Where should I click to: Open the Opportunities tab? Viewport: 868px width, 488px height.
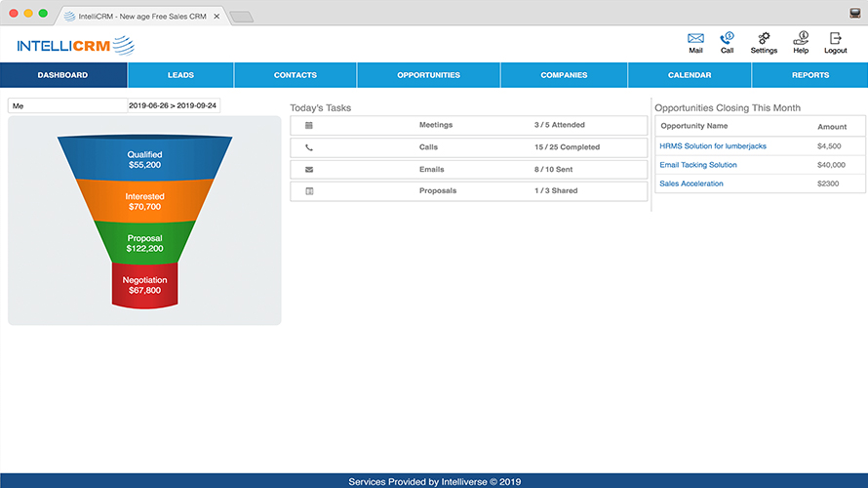click(x=428, y=75)
